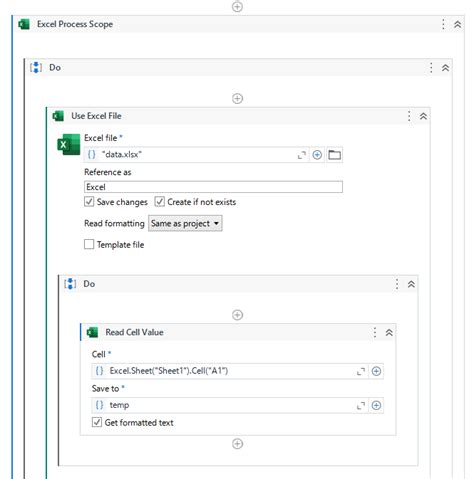Toggle Get formatted text checkbox

(97, 422)
